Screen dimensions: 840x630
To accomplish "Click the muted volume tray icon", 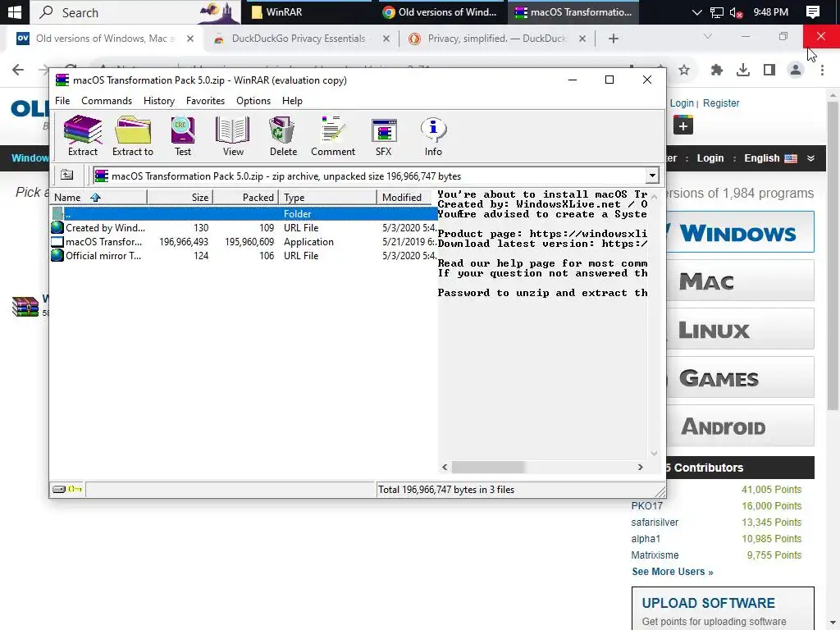I will pos(736,12).
